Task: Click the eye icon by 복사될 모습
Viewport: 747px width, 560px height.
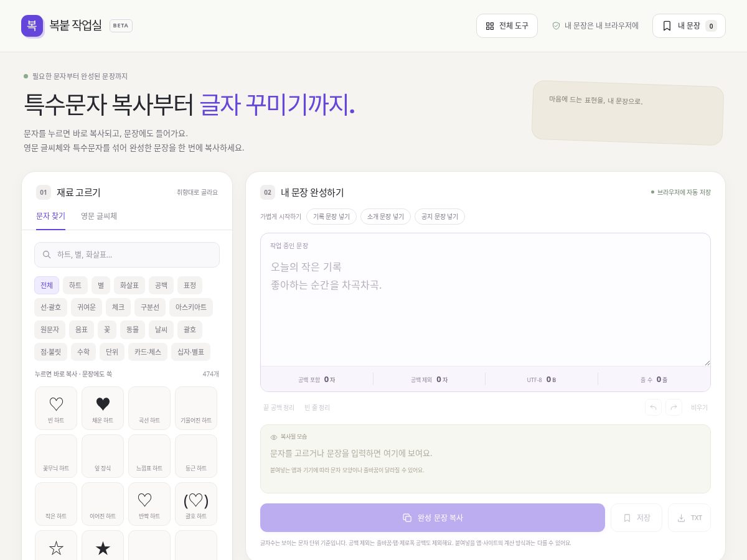Action: coord(274,437)
